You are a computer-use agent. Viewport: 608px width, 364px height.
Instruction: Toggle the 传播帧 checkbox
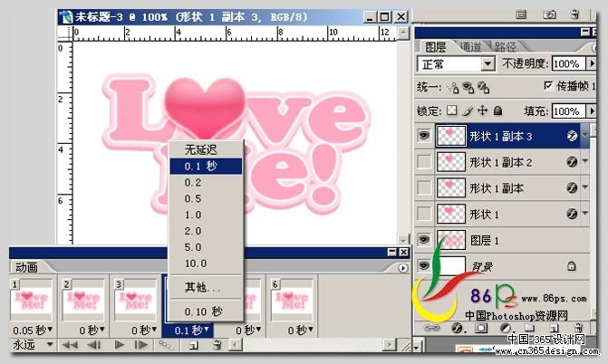point(548,85)
